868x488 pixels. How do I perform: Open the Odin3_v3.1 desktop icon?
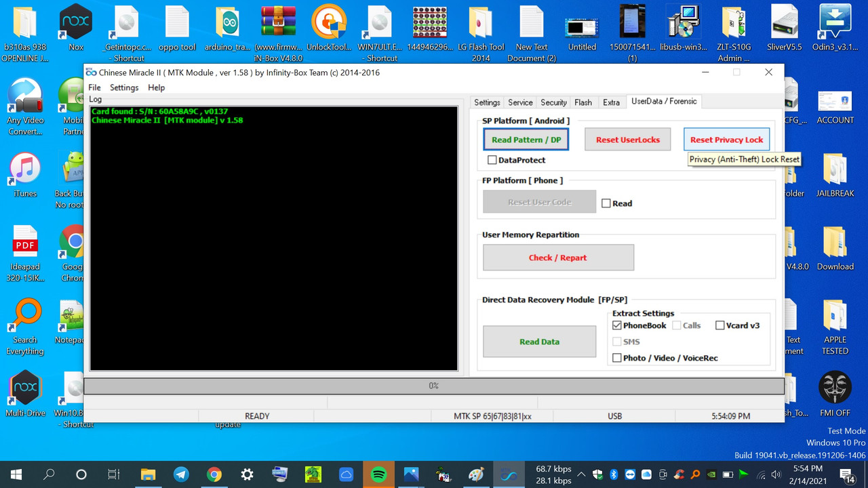point(835,27)
